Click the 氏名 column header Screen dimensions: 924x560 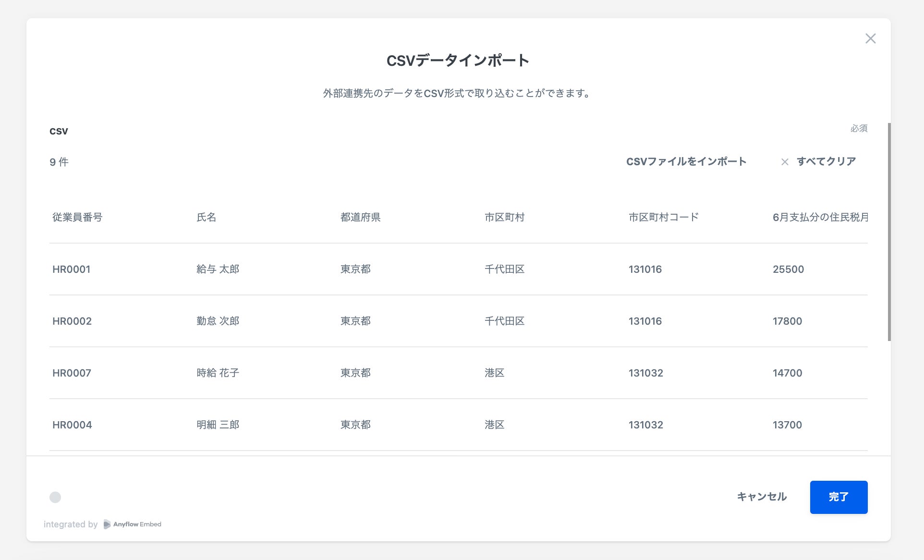coord(206,217)
